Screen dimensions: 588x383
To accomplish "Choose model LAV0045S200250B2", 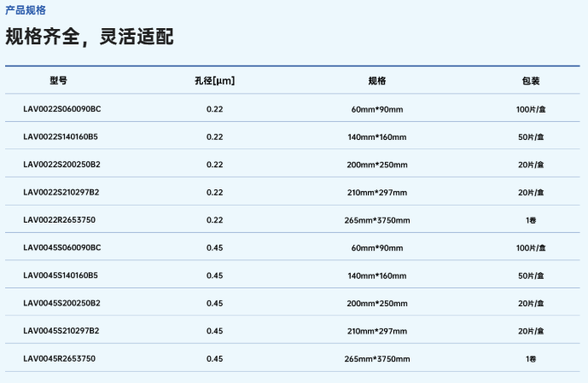I will (x=62, y=303).
